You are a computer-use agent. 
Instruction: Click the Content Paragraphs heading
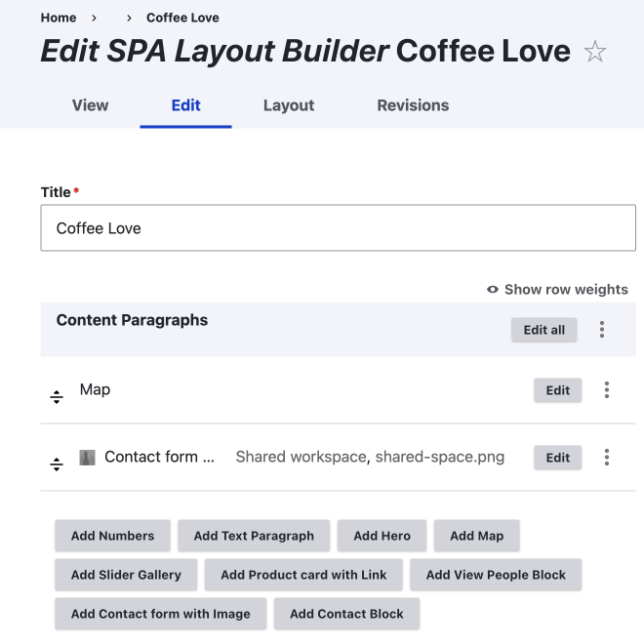coord(132,320)
